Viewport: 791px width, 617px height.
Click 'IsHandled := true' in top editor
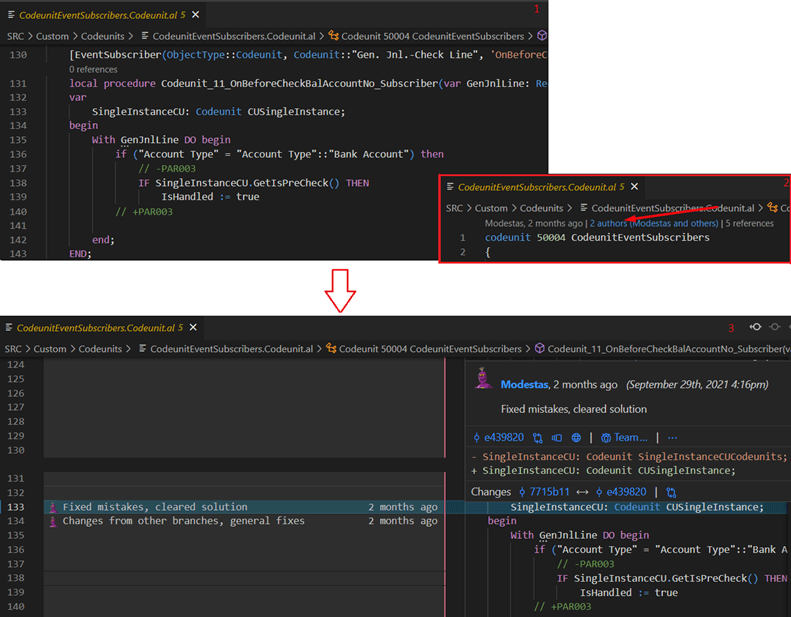(210, 197)
